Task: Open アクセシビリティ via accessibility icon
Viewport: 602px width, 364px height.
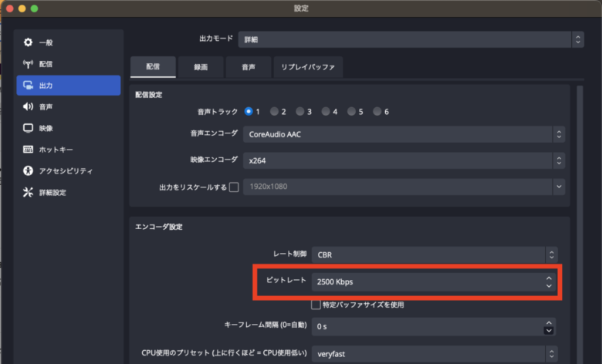Action: tap(29, 170)
